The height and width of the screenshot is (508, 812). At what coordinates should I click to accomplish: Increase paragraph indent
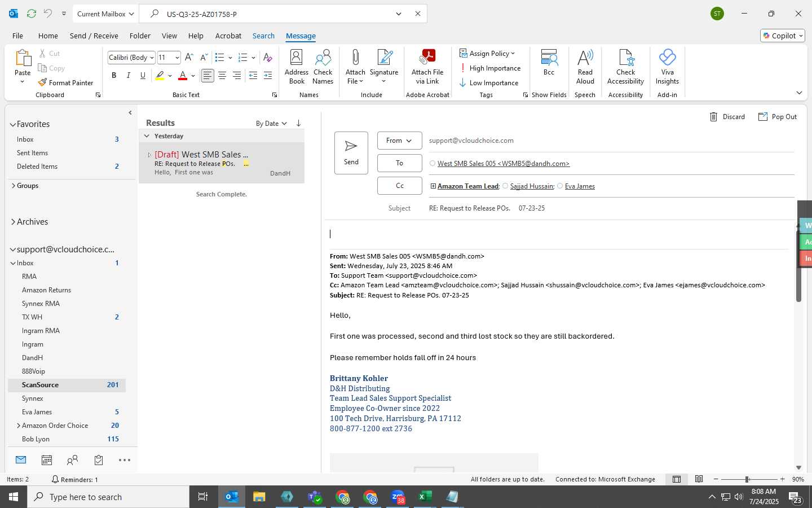pyautogui.click(x=268, y=75)
